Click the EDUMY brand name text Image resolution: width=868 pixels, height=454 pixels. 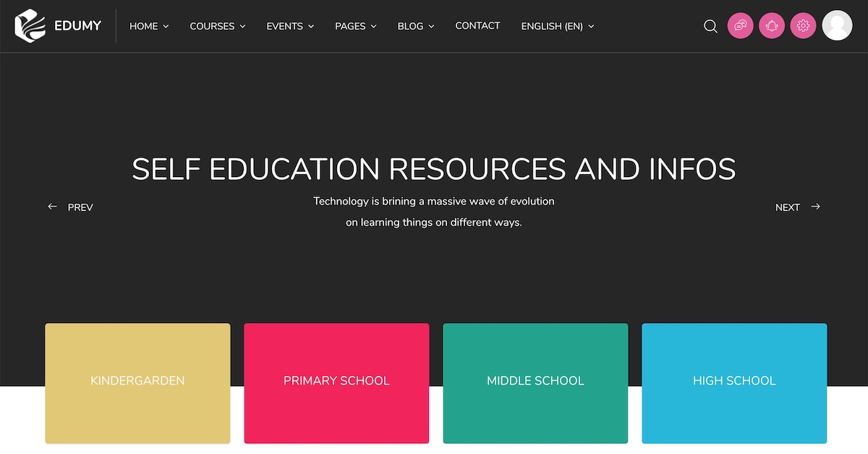coord(77,26)
